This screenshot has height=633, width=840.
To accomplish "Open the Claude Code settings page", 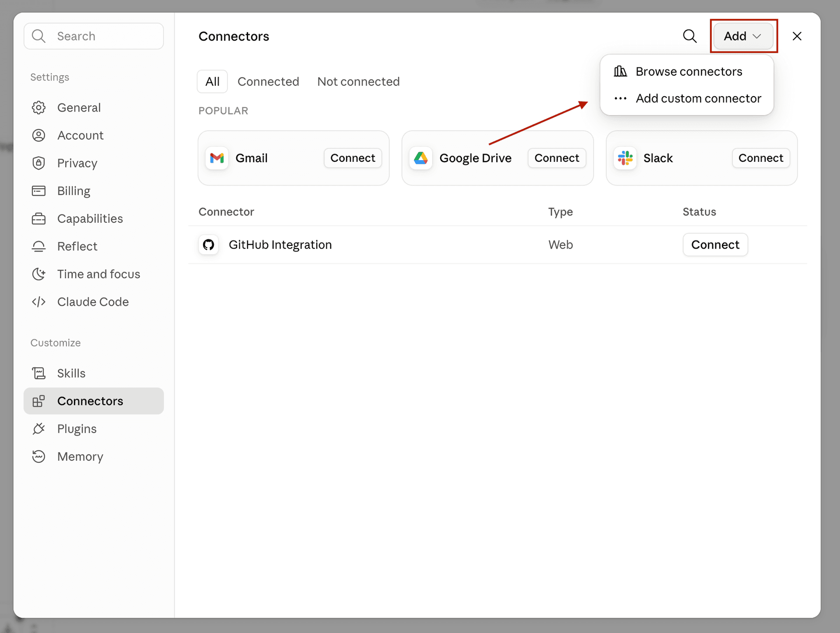I will [x=94, y=302].
